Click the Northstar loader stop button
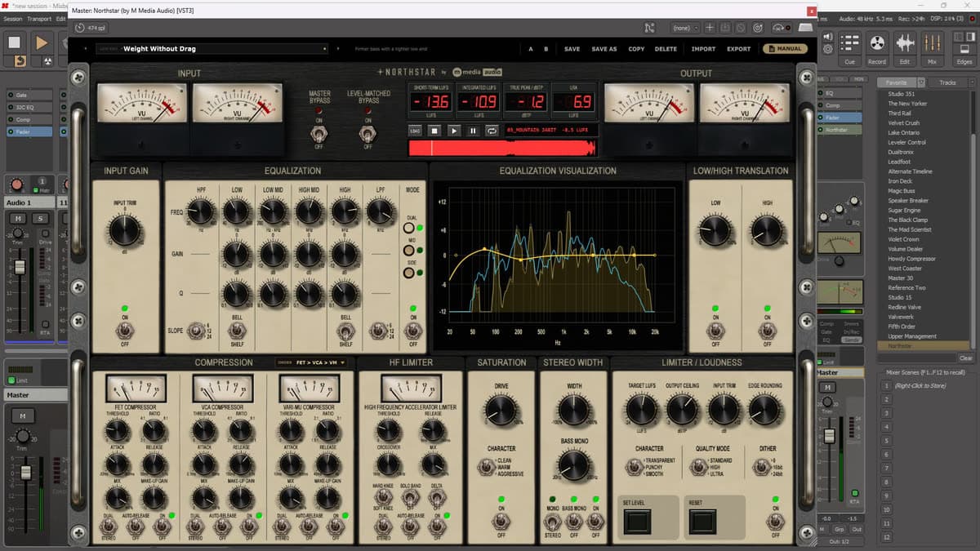This screenshot has width=980, height=551. pos(435,131)
